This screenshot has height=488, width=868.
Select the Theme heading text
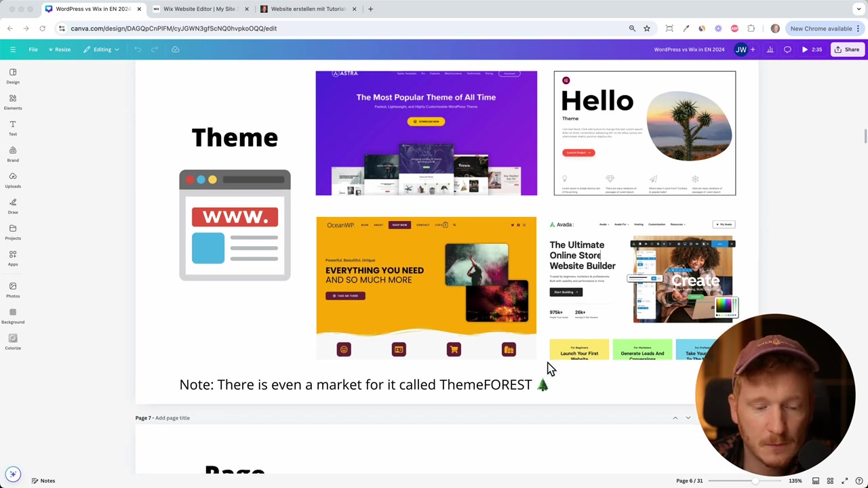(x=235, y=138)
